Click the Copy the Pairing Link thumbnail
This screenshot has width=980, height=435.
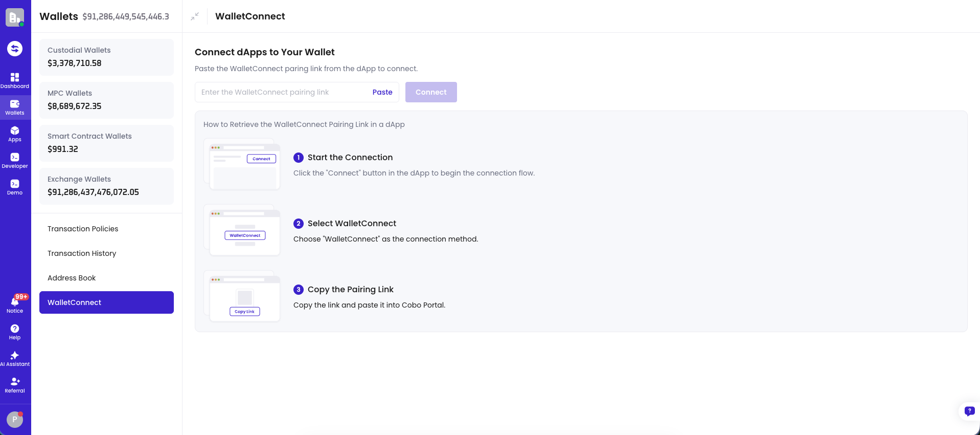[x=242, y=296]
